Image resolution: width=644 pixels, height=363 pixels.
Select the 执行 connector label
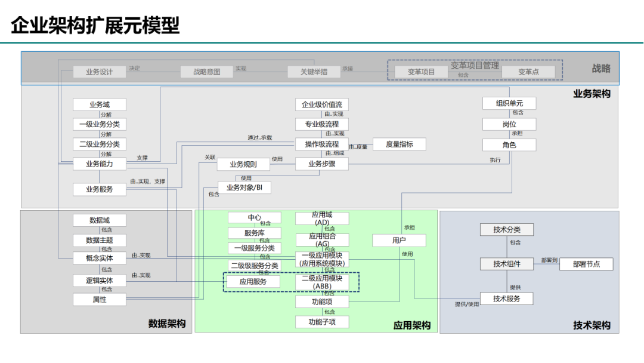coord(496,160)
